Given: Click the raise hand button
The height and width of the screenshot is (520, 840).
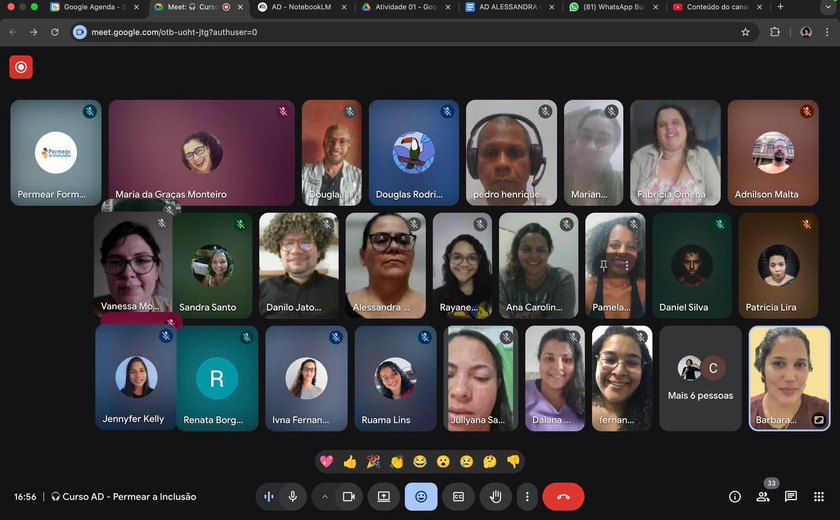Looking at the screenshot, I should coord(495,496).
